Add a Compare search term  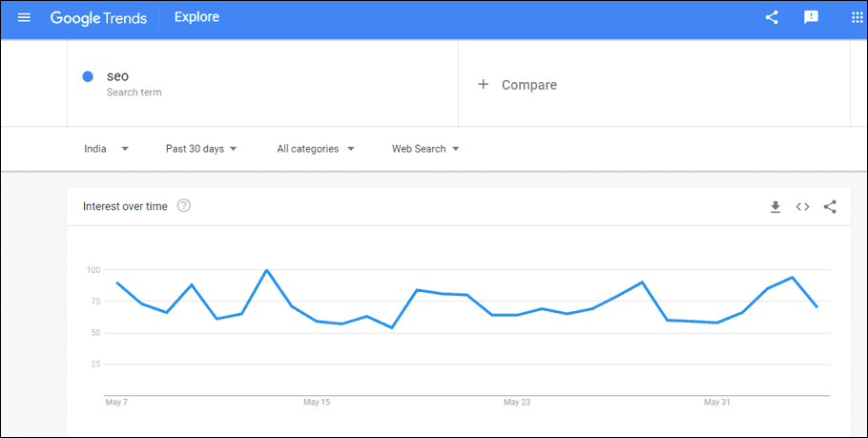click(x=653, y=84)
